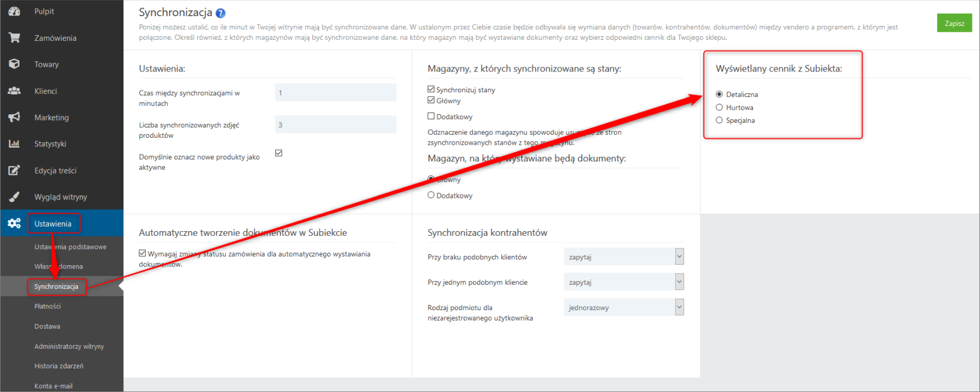Open Historia zdarzeń submenu

59,366
